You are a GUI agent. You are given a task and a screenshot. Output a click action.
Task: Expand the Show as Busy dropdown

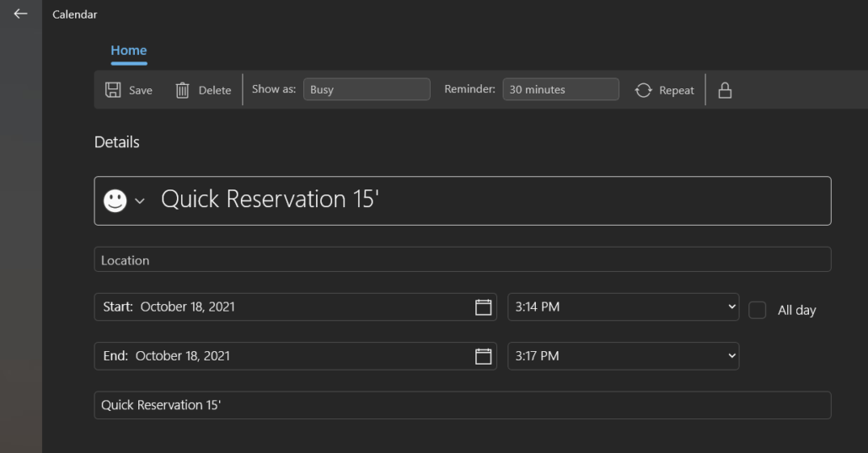(x=367, y=89)
